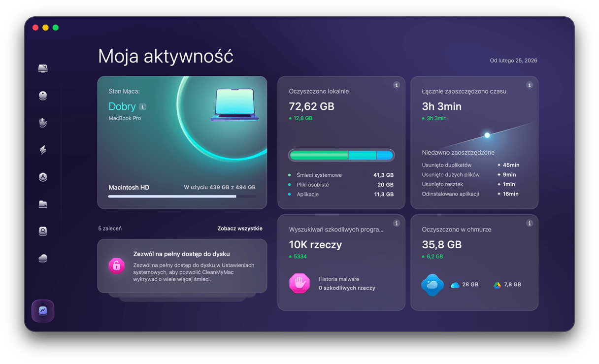Viewport: 599px width, 364px height.
Task: Open Protection via the hand icon
Action: pyautogui.click(x=43, y=123)
